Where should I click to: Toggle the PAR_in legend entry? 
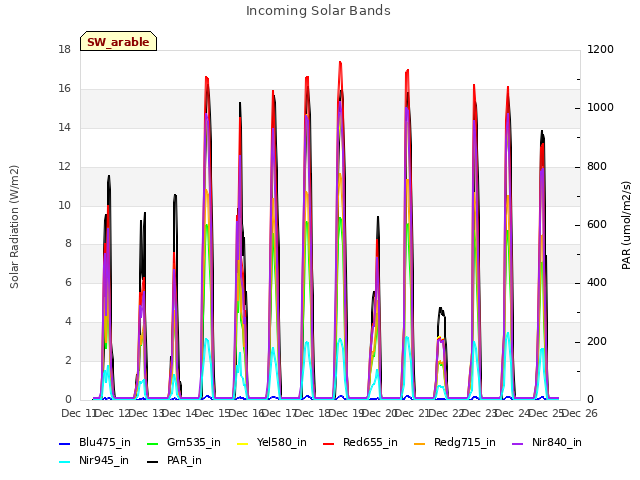click(x=174, y=460)
